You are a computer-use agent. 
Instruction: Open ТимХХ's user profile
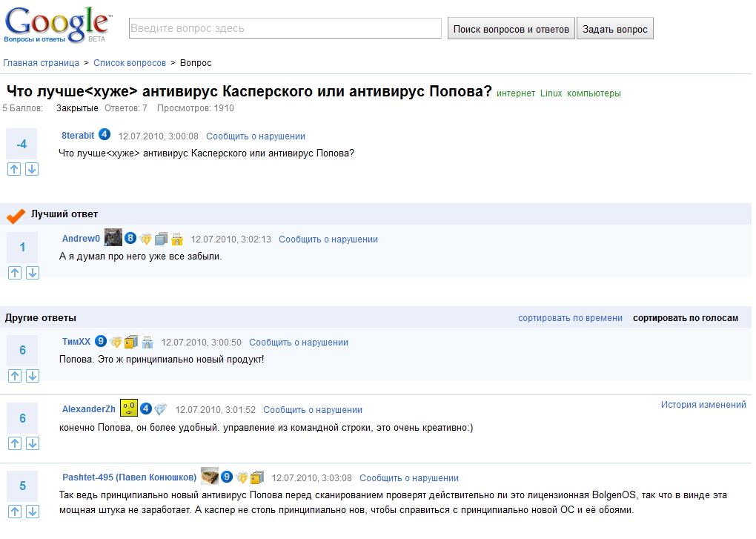76,342
